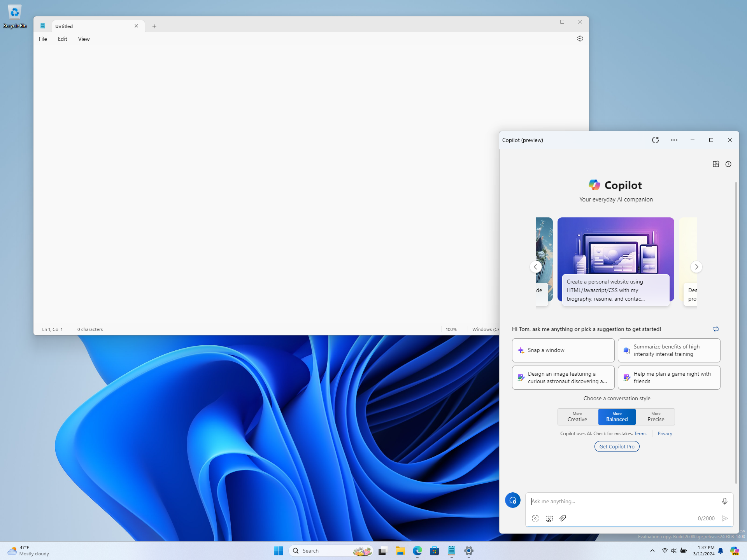
Task: Click the Copilot ask me anything input field
Action: tap(626, 500)
